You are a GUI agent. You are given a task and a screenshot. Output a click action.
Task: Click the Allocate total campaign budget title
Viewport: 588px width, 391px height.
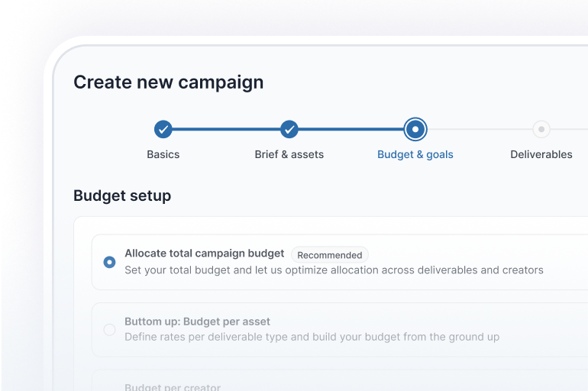(x=204, y=254)
